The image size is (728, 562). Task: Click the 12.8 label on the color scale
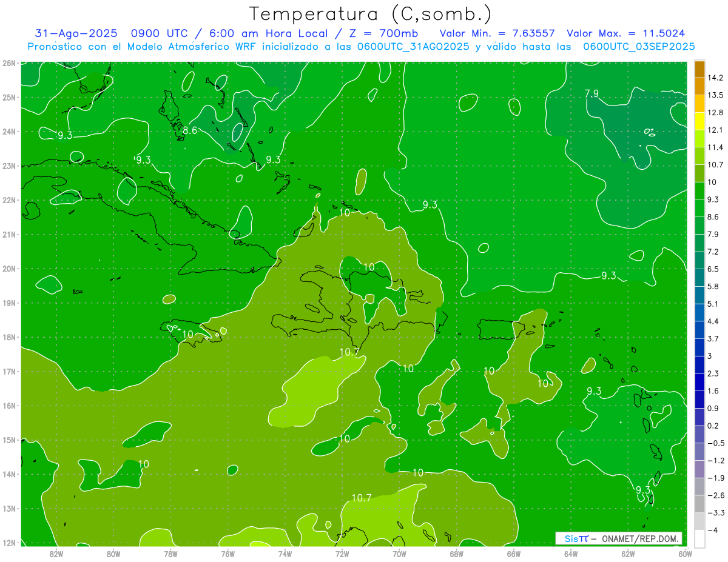coord(715,113)
